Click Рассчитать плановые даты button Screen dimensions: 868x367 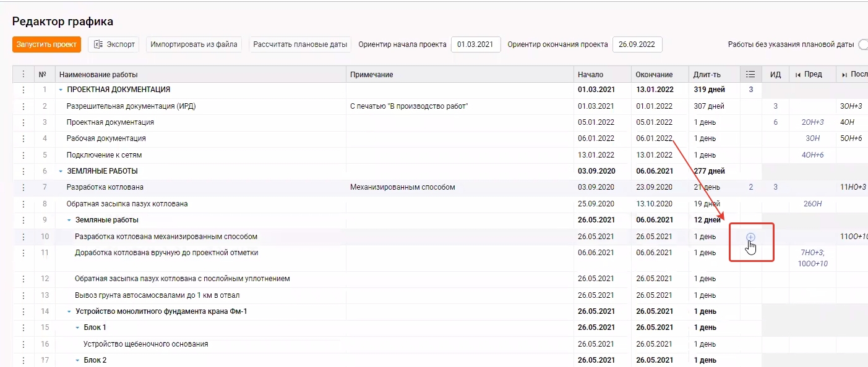click(x=300, y=44)
